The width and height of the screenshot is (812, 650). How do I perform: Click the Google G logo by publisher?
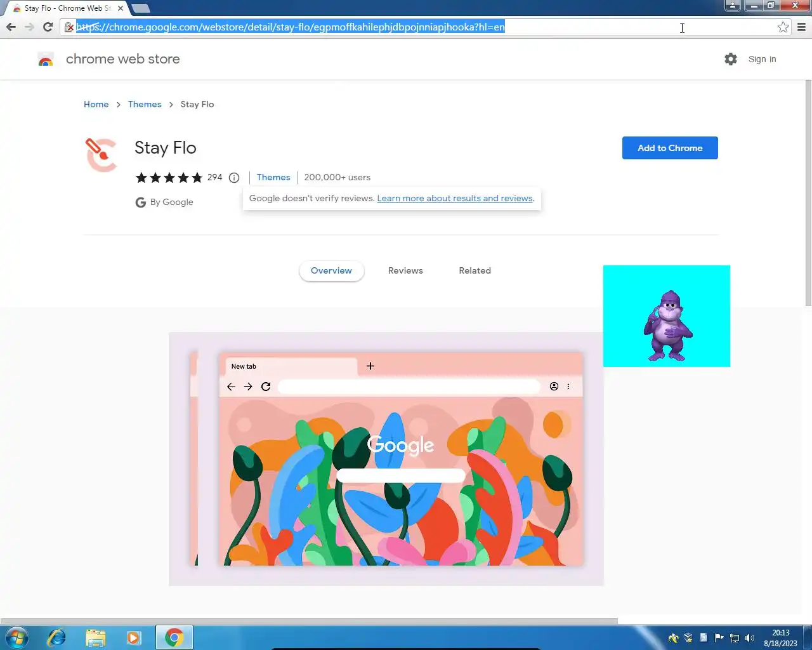(141, 202)
